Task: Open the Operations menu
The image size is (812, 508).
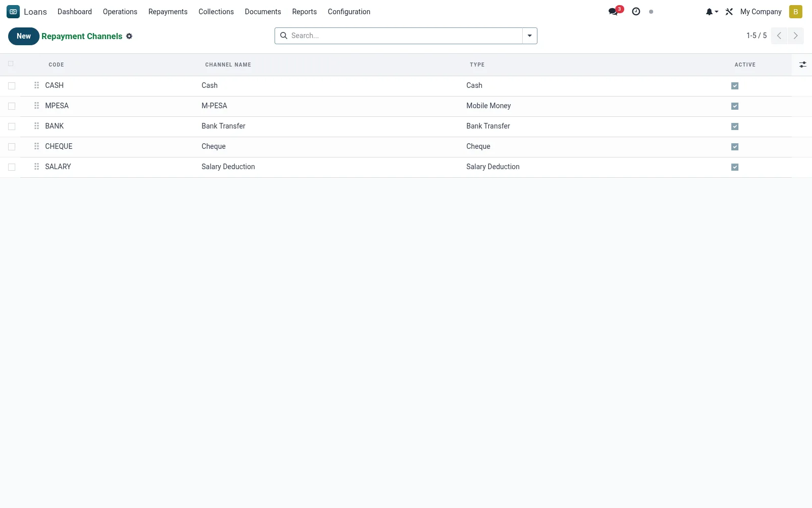Action: coord(120,12)
